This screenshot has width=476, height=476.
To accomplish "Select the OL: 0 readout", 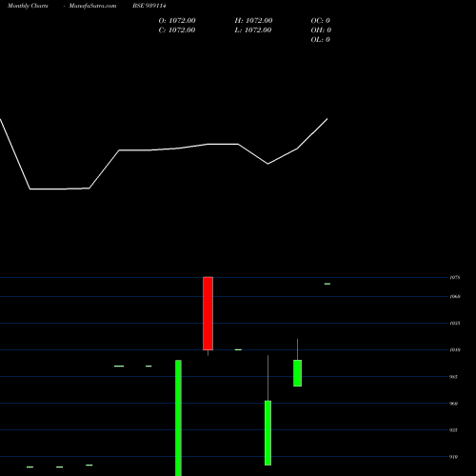I will click(x=321, y=40).
